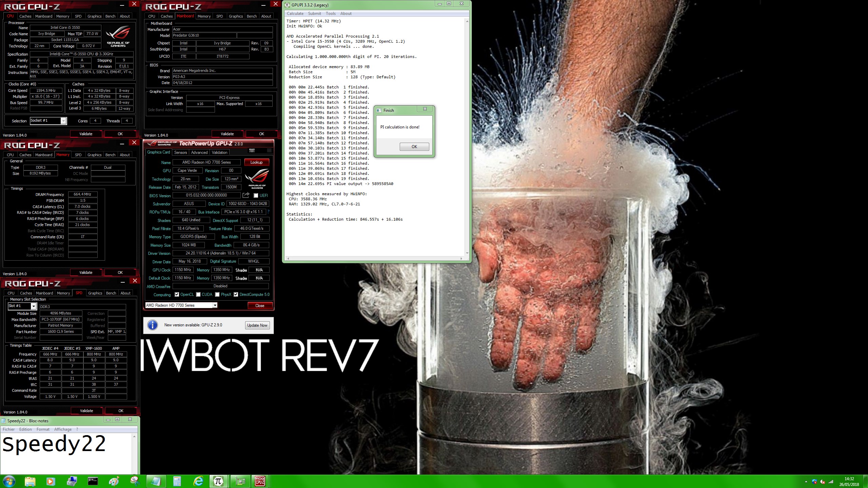Launch Paint from the taskbar
Viewport: 868px width, 488px height.
coord(114,481)
